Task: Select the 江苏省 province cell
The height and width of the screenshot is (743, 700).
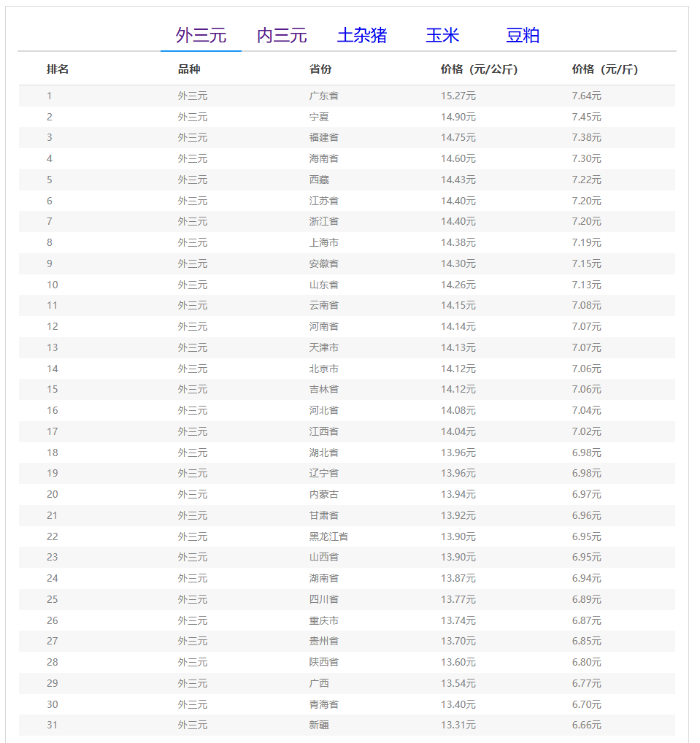Action: click(x=324, y=201)
